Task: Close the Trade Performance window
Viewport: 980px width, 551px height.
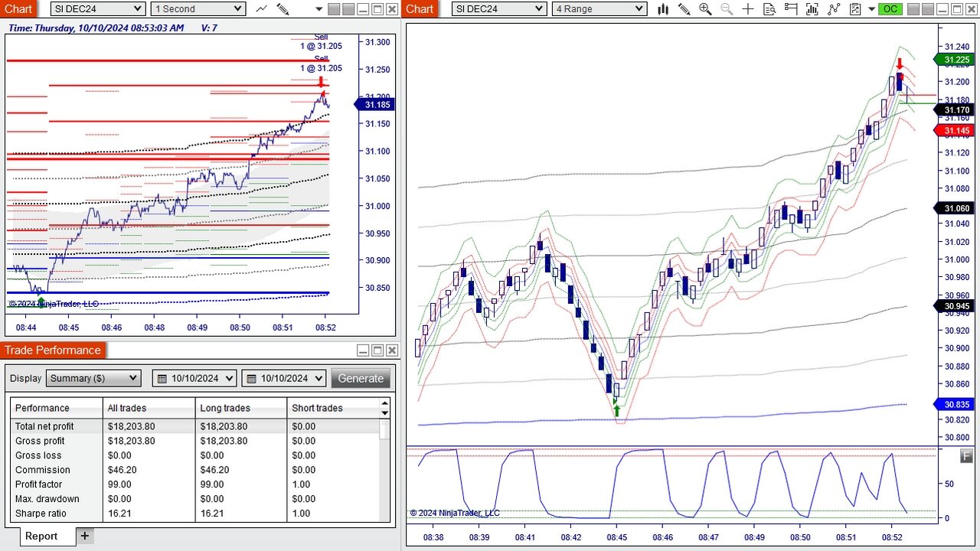Action: pyautogui.click(x=392, y=350)
